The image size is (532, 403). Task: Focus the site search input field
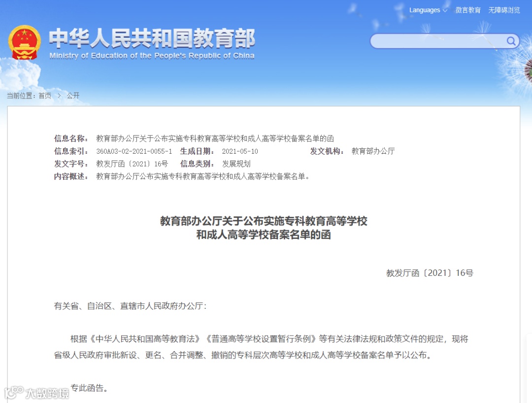(x=445, y=41)
